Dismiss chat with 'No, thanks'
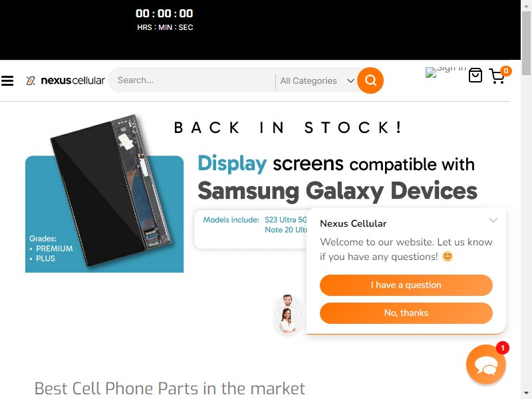Viewport: 532px width, 399px height. tap(406, 313)
